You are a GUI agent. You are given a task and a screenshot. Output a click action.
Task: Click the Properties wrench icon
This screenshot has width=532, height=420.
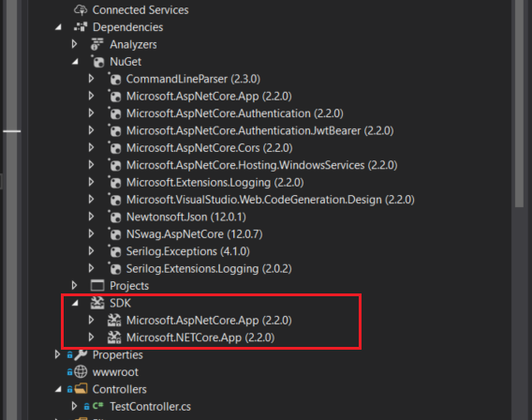(x=81, y=354)
